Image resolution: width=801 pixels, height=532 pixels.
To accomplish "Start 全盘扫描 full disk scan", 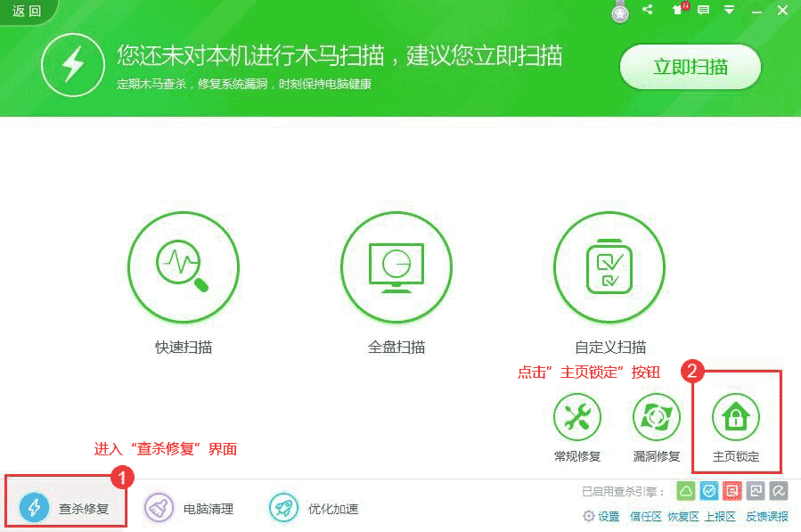I will click(x=396, y=267).
